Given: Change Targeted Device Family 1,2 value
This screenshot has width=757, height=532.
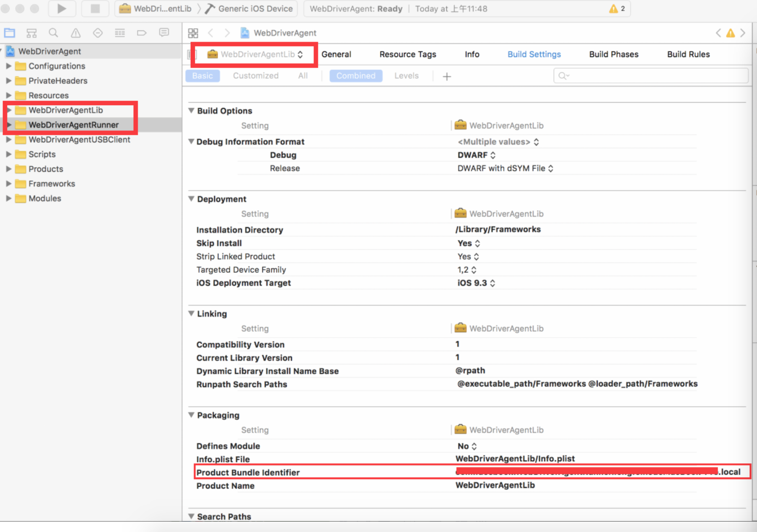Looking at the screenshot, I should [x=467, y=270].
